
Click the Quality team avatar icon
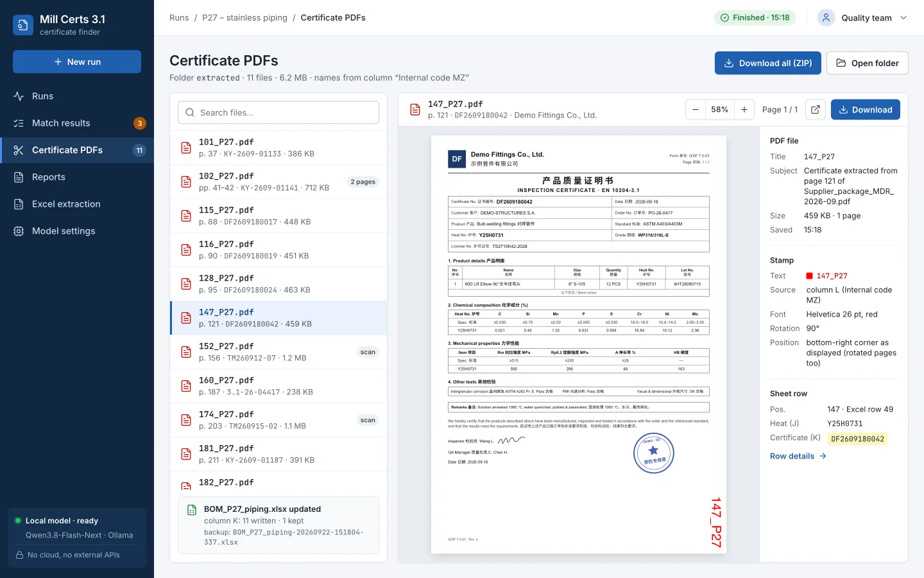pyautogui.click(x=826, y=18)
